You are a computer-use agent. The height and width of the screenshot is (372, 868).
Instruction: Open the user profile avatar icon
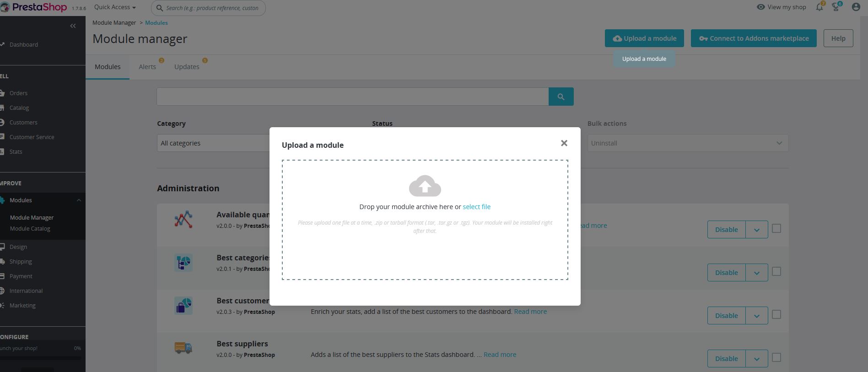(x=856, y=7)
